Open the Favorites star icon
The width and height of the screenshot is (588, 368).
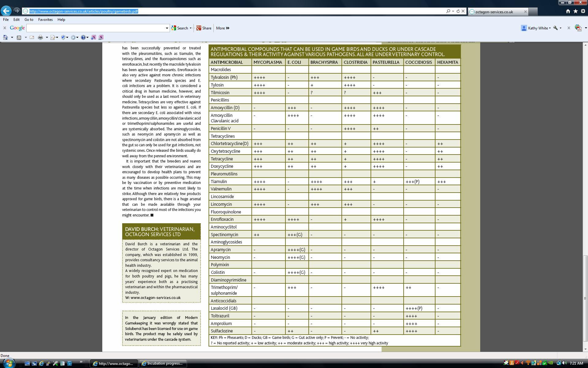[575, 11]
